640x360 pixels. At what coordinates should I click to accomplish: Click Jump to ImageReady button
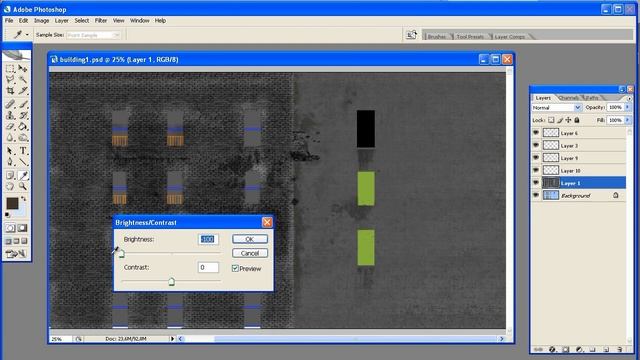point(16,254)
